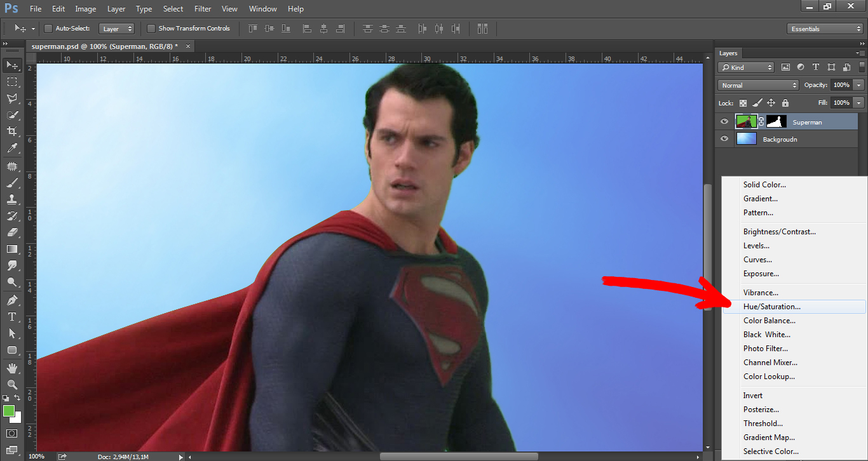Select the Pen tool
Image resolution: width=868 pixels, height=461 pixels.
coord(11,300)
